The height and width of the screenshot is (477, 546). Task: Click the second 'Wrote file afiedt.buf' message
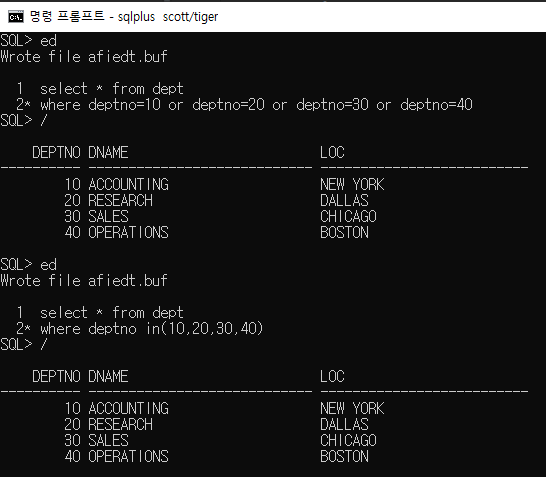(84, 281)
